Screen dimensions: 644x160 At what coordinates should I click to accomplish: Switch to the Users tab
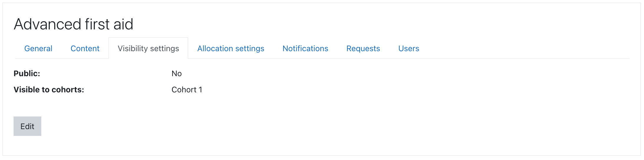pos(408,49)
